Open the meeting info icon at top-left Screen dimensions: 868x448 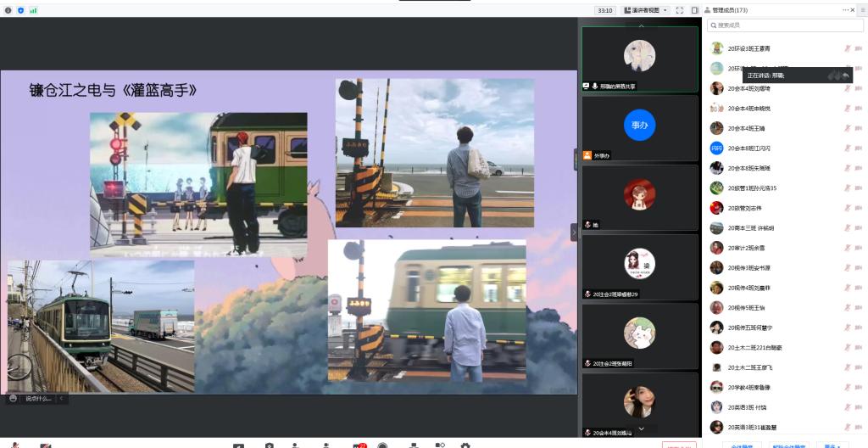(8, 10)
